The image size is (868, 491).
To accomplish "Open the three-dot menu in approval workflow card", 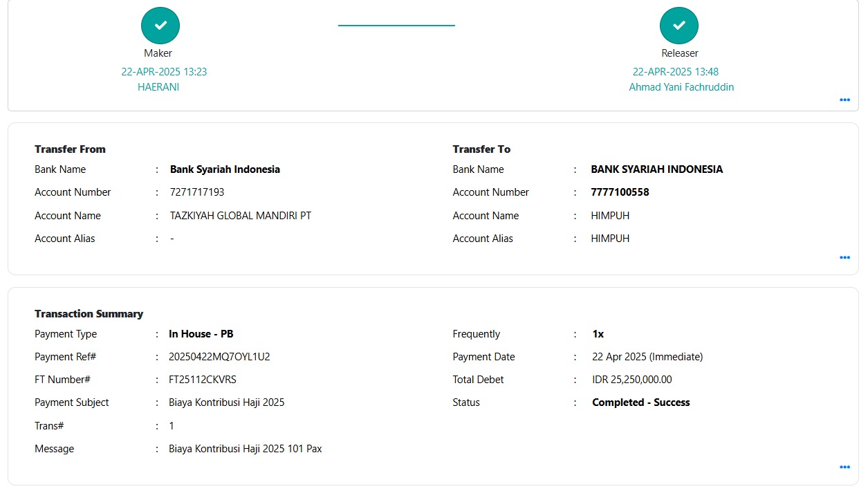I will 844,100.
